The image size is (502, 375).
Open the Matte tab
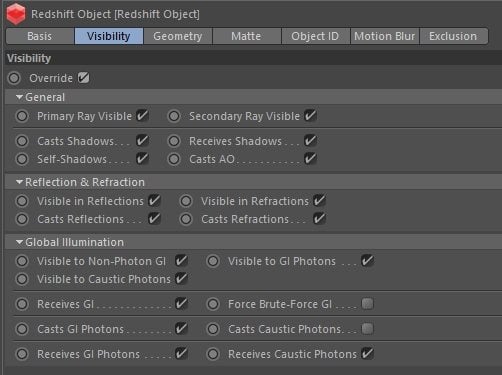(246, 36)
